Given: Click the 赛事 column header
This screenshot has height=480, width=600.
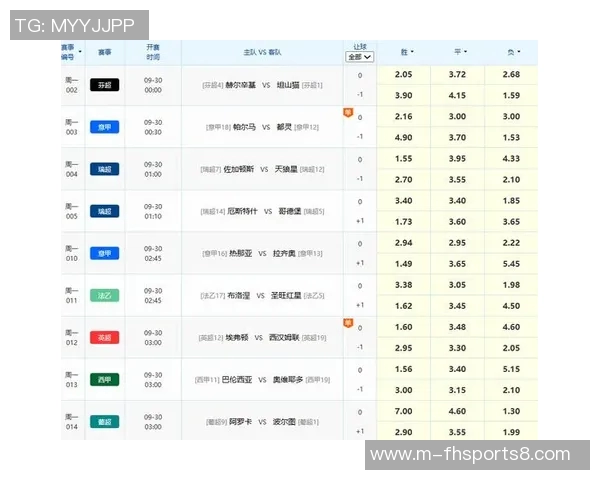Looking at the screenshot, I should (104, 52).
